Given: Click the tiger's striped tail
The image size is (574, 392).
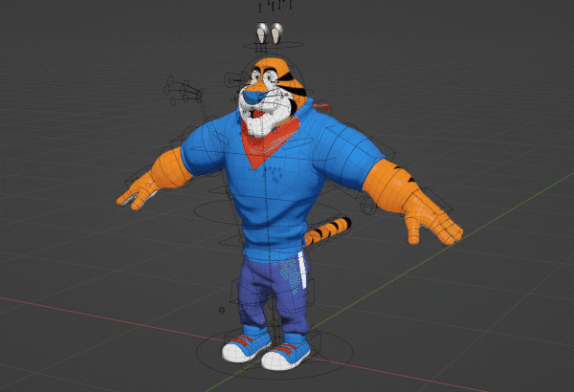Looking at the screenshot, I should click(327, 231).
